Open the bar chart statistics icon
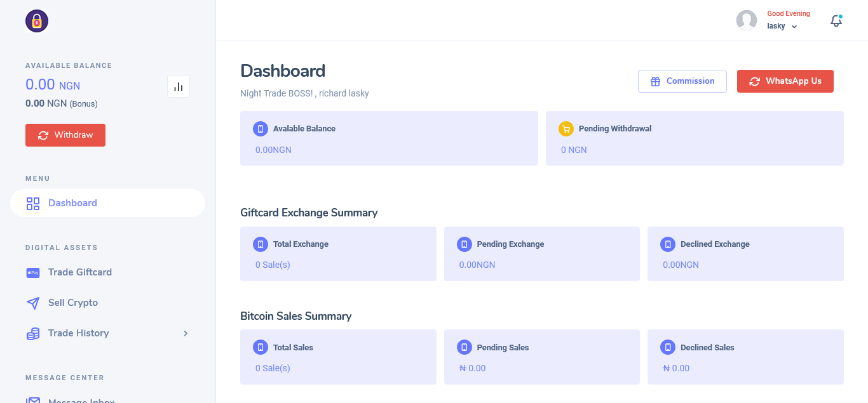 (179, 86)
